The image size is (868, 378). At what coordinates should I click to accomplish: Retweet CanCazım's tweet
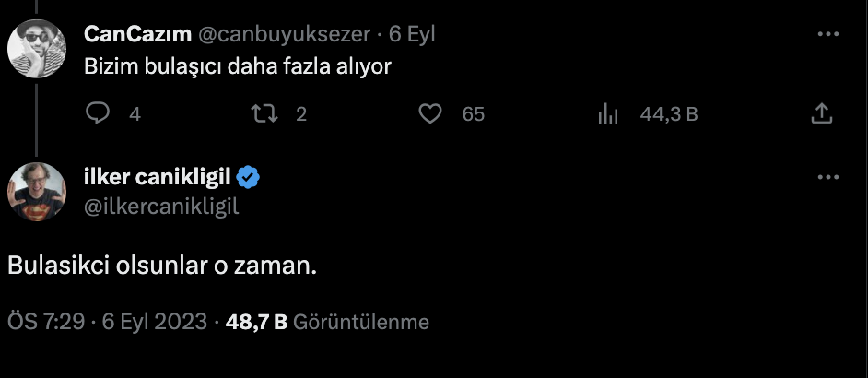click(264, 114)
